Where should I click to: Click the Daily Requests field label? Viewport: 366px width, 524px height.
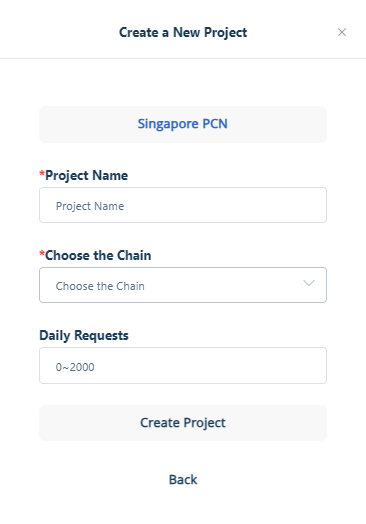click(84, 335)
